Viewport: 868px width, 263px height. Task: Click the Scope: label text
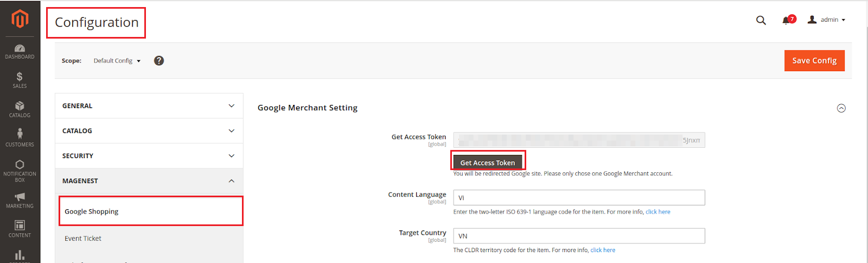(x=72, y=61)
